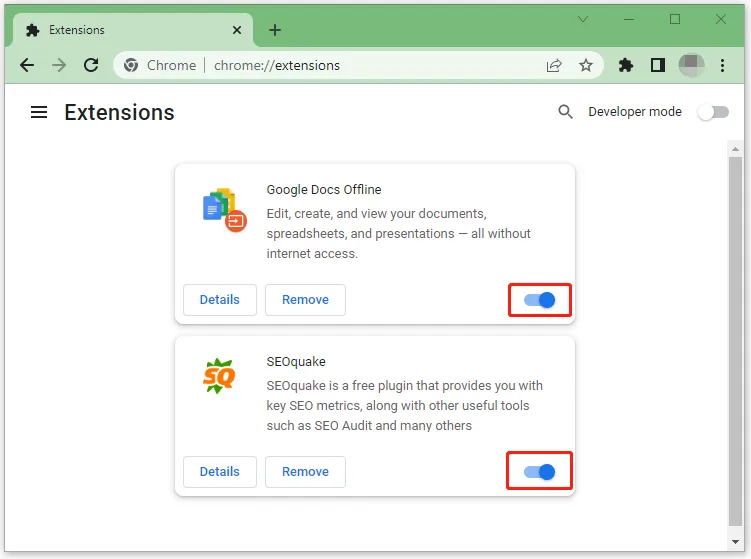The image size is (751, 559).
Task: Select the Extensions browser tab
Action: [133, 30]
